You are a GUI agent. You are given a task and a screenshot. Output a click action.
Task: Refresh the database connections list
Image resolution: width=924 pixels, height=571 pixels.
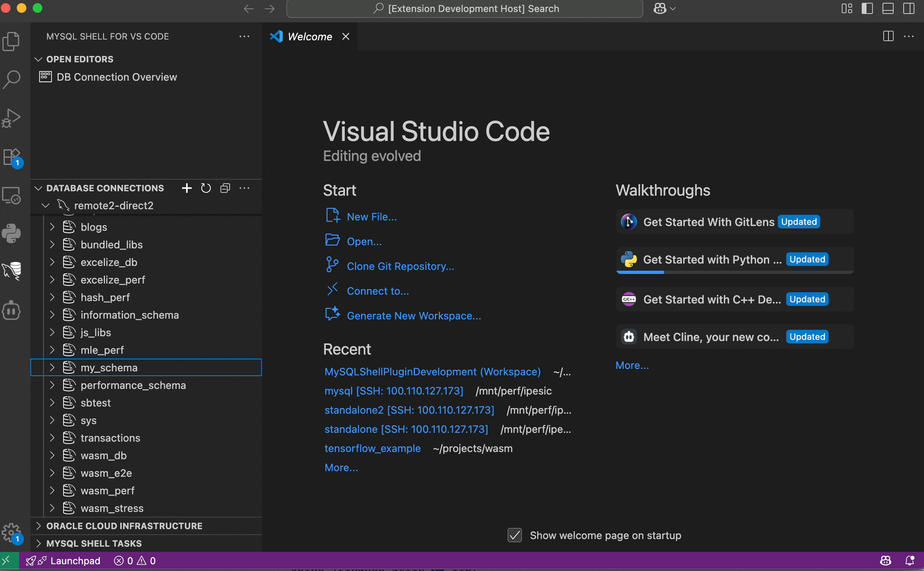pos(206,188)
